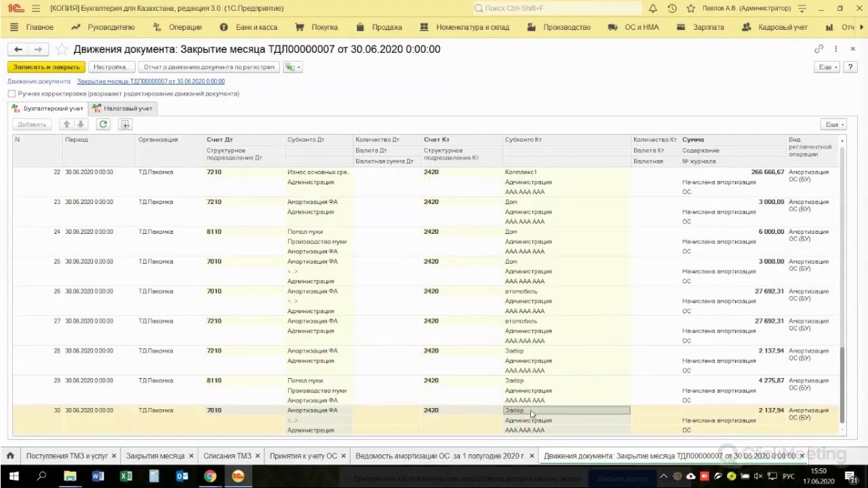Switch to the Закрытия месяца tab
This screenshot has height=488, width=868.
tap(155, 456)
